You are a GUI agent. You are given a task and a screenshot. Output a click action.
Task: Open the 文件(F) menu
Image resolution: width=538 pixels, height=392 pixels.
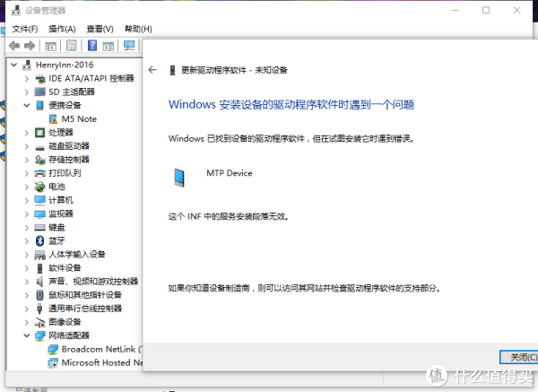coord(25,29)
